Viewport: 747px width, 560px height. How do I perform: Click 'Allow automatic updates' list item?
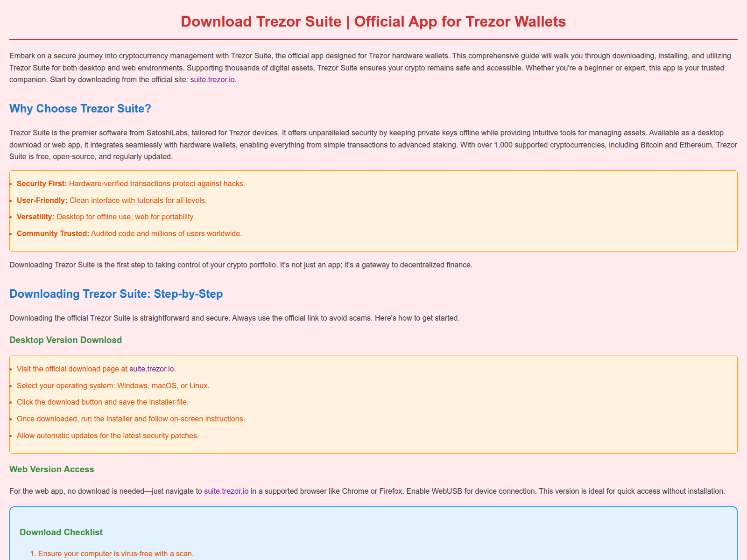108,436
